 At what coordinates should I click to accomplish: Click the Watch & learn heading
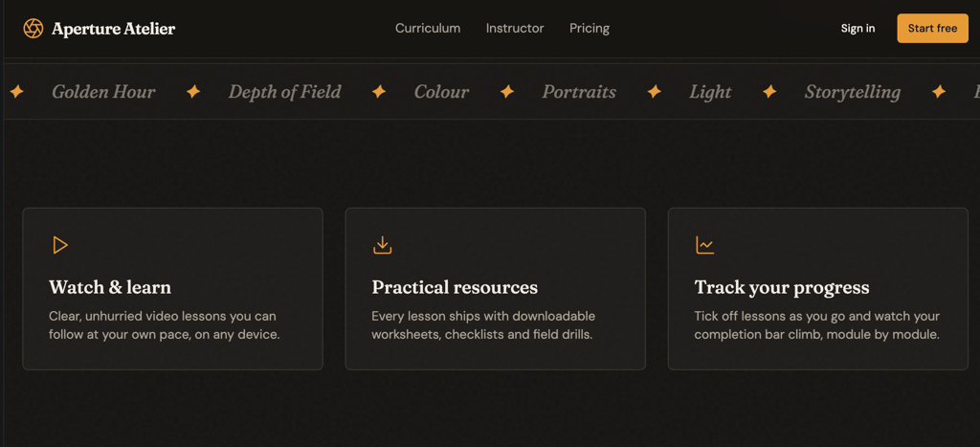(x=110, y=287)
